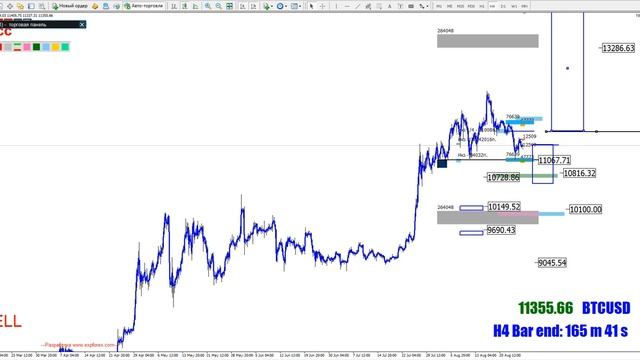Click the green 11355.66 current price text
This screenshot has width=640, height=360.
pyautogui.click(x=545, y=308)
